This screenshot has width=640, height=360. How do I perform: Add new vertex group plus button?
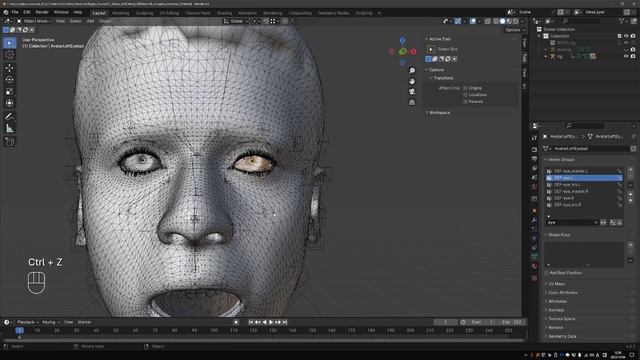(x=630, y=170)
